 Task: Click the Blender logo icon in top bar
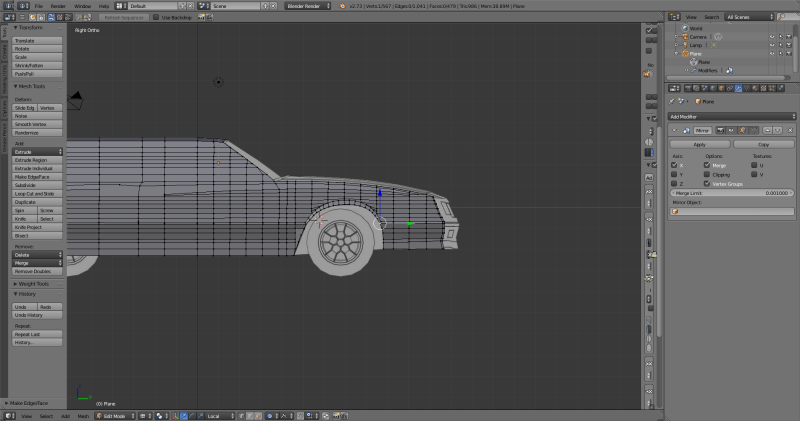click(x=344, y=6)
